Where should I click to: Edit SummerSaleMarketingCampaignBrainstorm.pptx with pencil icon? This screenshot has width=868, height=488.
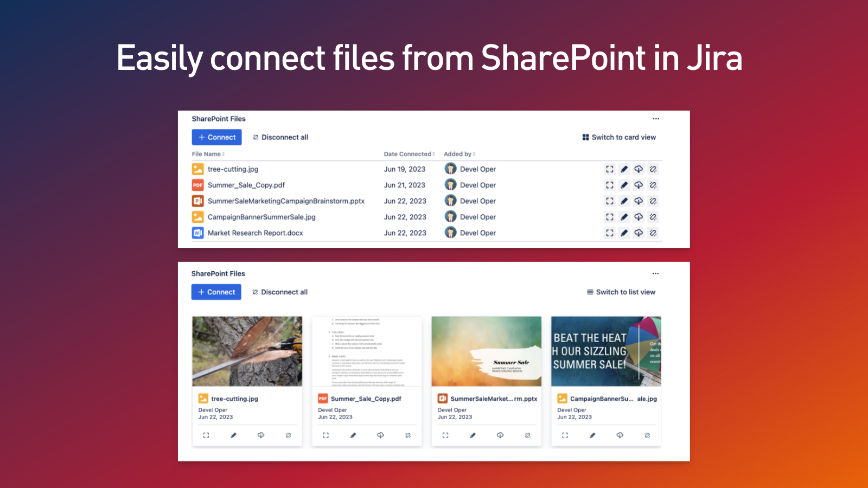click(624, 201)
